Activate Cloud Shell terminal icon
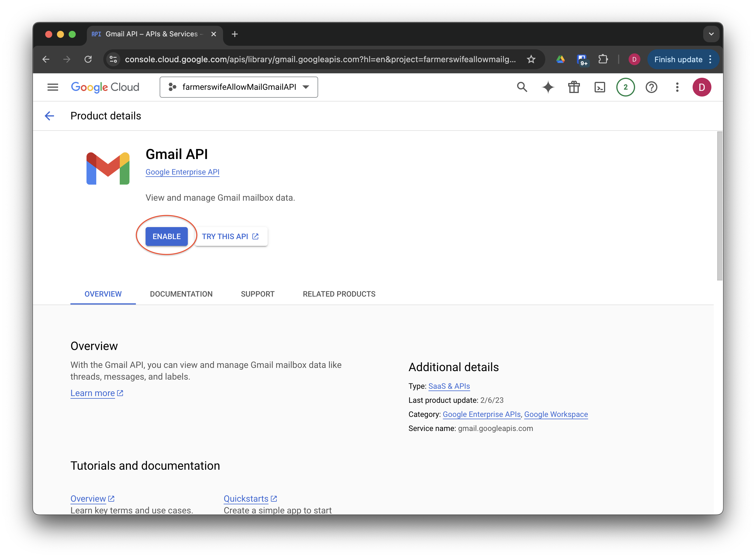This screenshot has height=558, width=756. [x=600, y=87]
